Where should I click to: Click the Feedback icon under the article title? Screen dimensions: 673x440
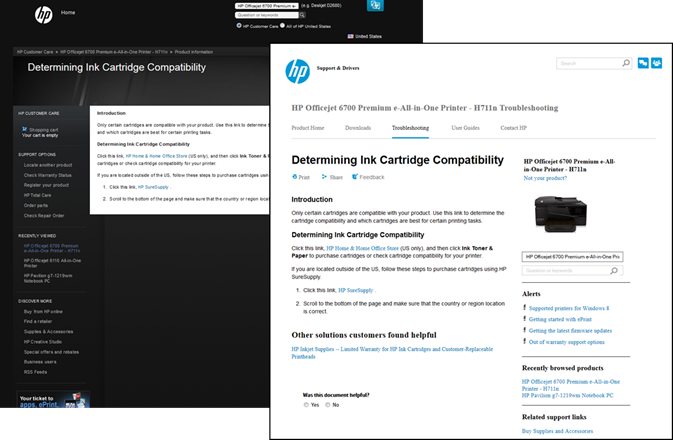pos(355,176)
